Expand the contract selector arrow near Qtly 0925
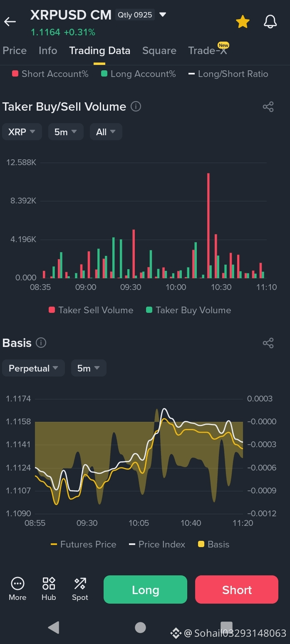Viewport: 290px width, 644px height. pyautogui.click(x=163, y=15)
